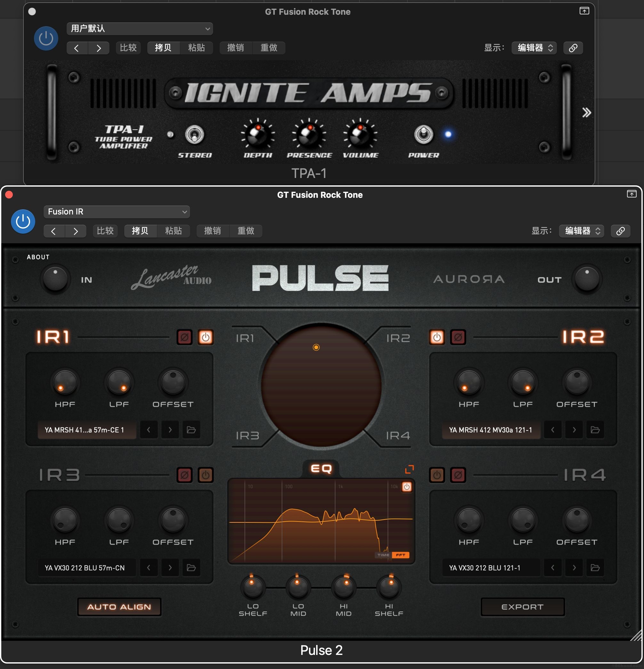Toggle IR4 phase invert button

tap(458, 475)
